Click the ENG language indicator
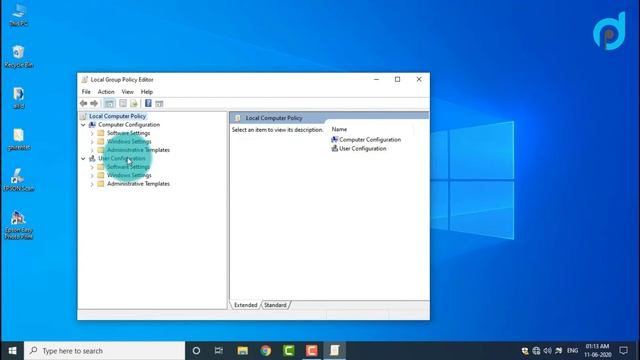This screenshot has width=640, height=360. click(572, 351)
